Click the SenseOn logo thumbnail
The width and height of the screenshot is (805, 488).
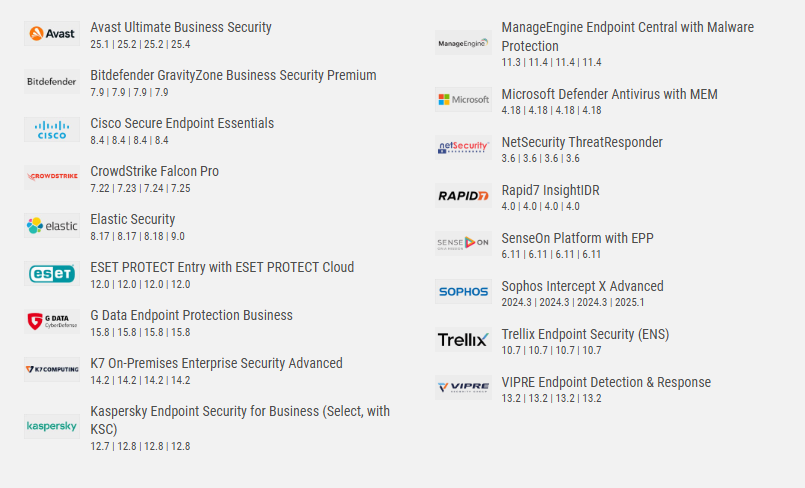click(463, 244)
